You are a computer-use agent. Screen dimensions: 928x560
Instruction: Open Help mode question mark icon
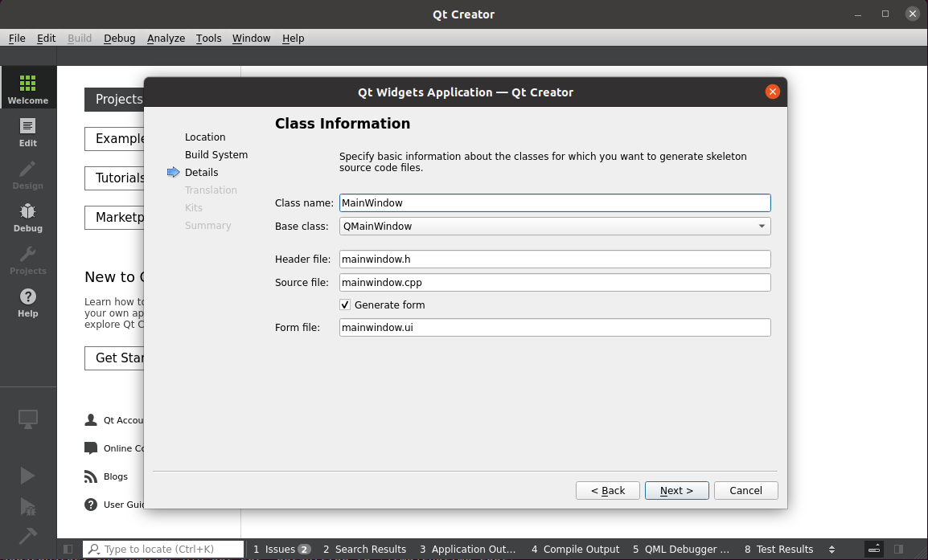28,296
